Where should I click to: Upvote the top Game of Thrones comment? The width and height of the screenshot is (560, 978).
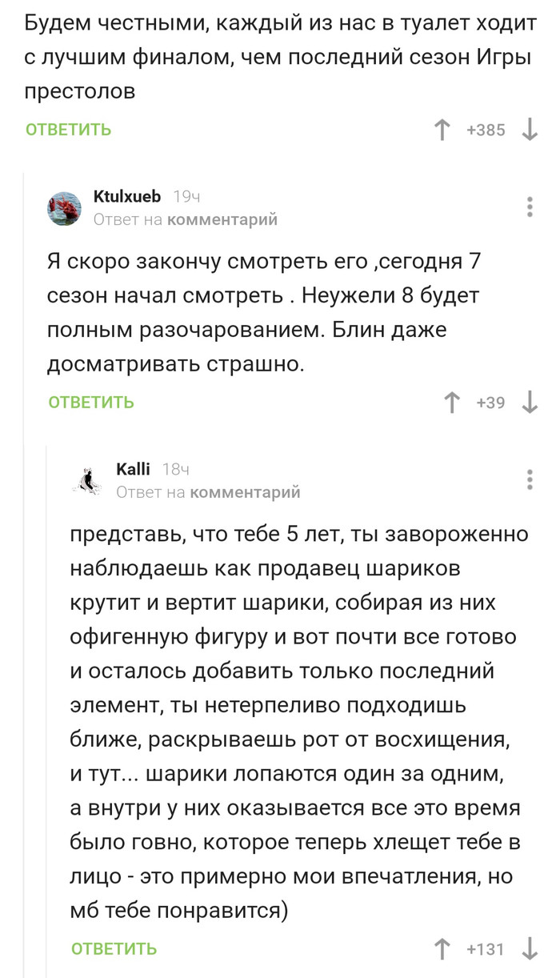click(441, 130)
